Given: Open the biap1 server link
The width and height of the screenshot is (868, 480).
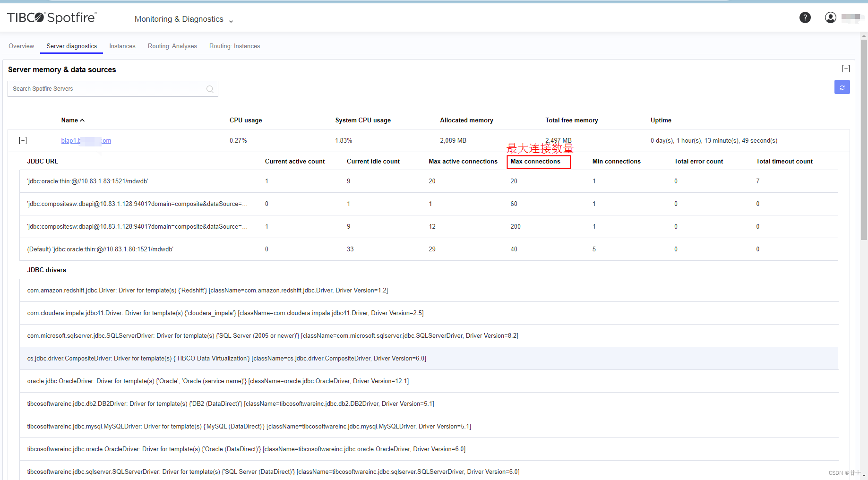Looking at the screenshot, I should click(86, 141).
